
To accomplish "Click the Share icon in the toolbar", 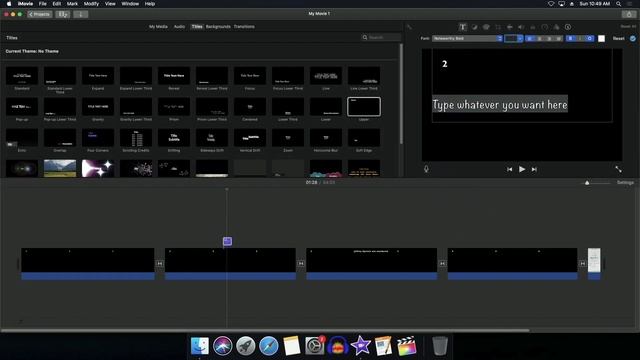I will pyautogui.click(x=629, y=14).
